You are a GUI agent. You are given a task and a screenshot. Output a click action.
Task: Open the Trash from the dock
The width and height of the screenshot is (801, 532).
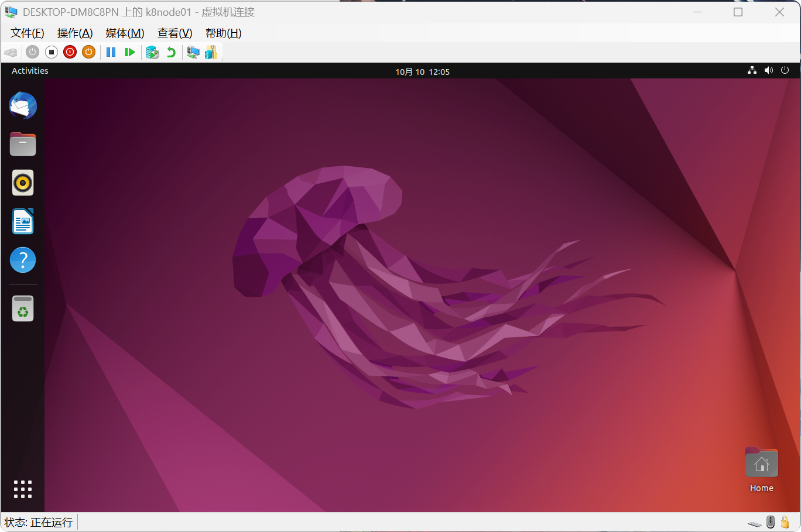[x=23, y=308]
